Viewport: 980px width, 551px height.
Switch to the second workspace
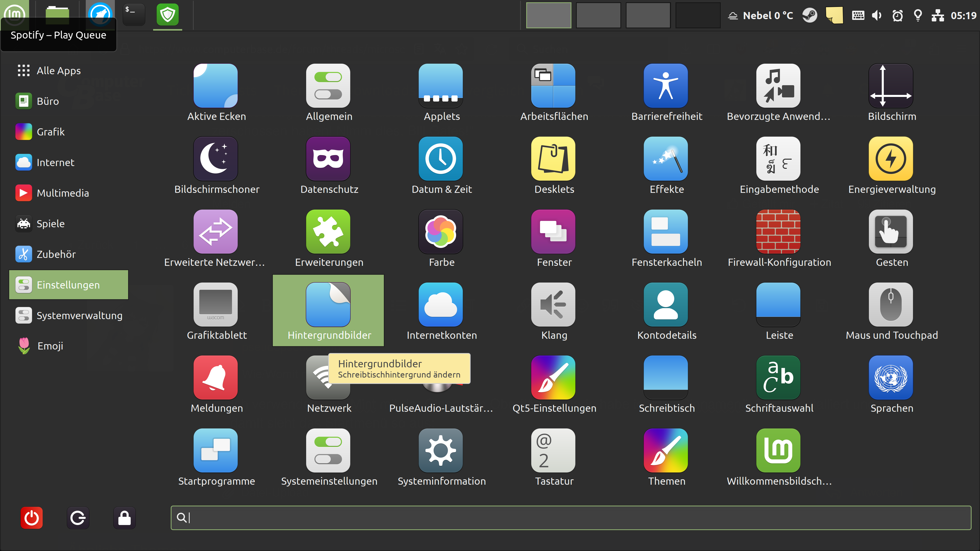click(598, 15)
